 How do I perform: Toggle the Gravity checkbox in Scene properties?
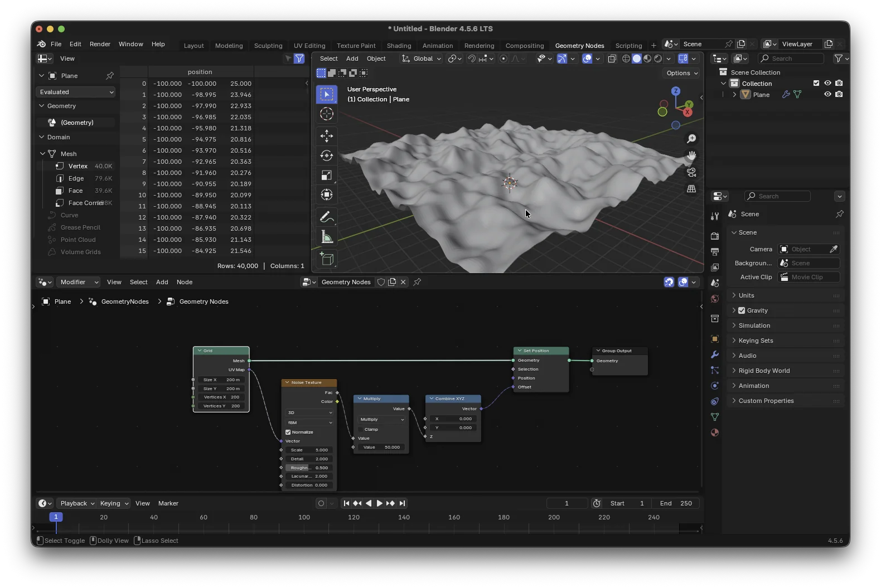(742, 310)
